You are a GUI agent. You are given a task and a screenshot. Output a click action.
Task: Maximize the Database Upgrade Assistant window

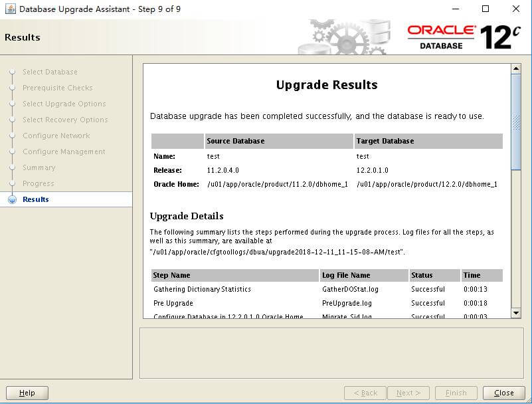[x=486, y=9]
